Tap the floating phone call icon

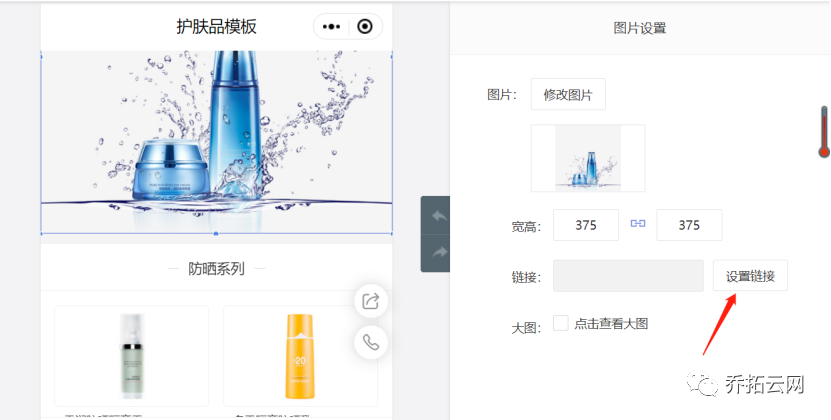pyautogui.click(x=370, y=343)
